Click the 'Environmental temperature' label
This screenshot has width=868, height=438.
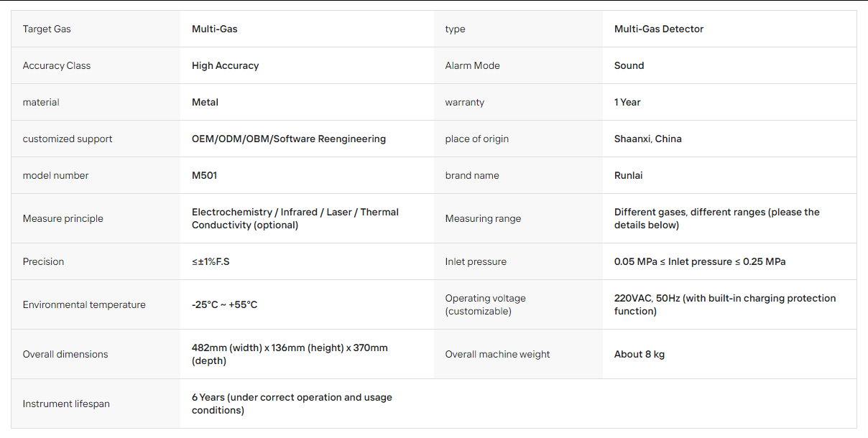point(84,304)
